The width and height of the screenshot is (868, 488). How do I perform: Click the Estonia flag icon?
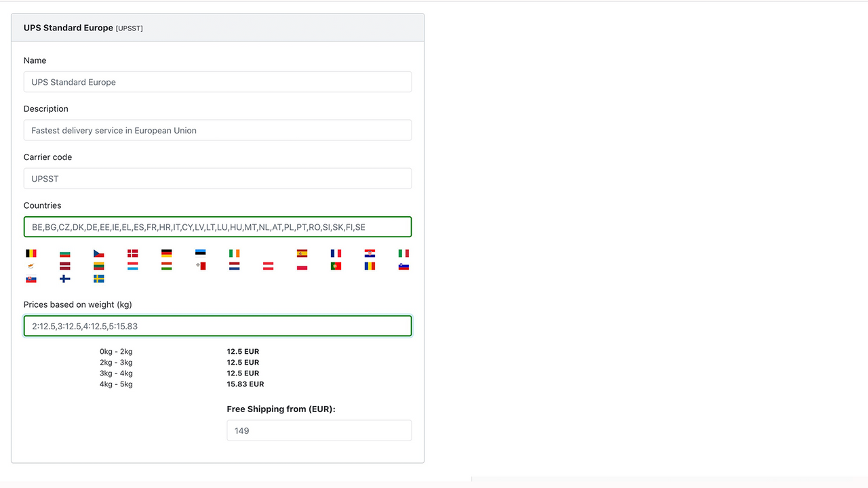click(200, 253)
